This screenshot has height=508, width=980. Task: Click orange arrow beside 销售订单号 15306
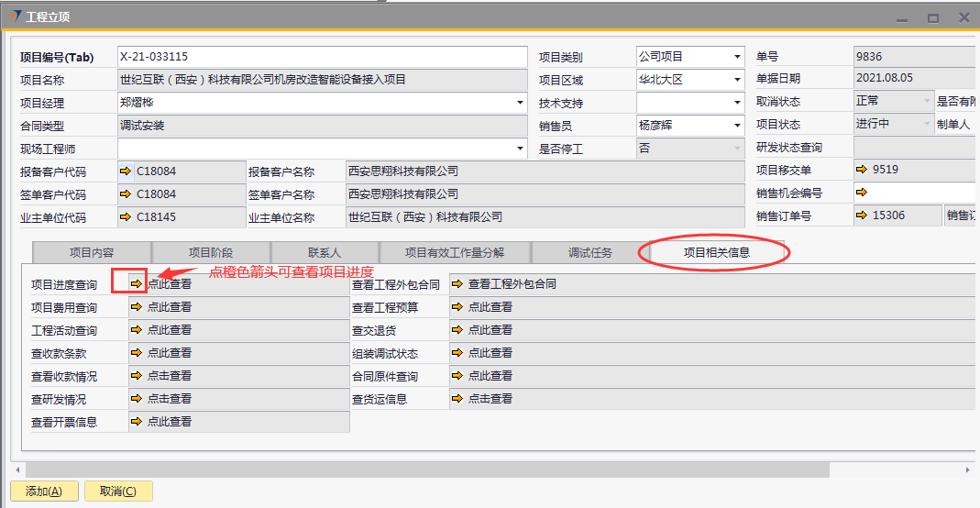[x=862, y=215]
